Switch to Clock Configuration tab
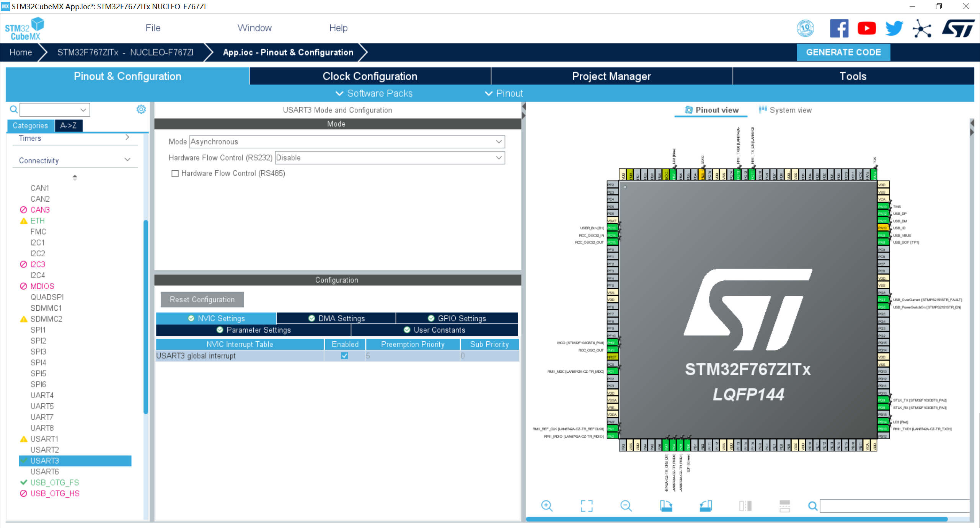Viewport: 980px width, 528px height. (x=370, y=76)
